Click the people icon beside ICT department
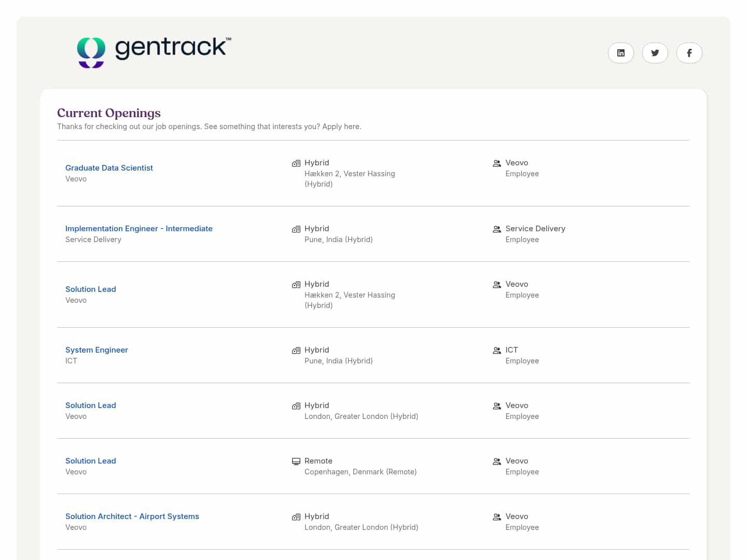This screenshot has width=747, height=560. coord(497,351)
